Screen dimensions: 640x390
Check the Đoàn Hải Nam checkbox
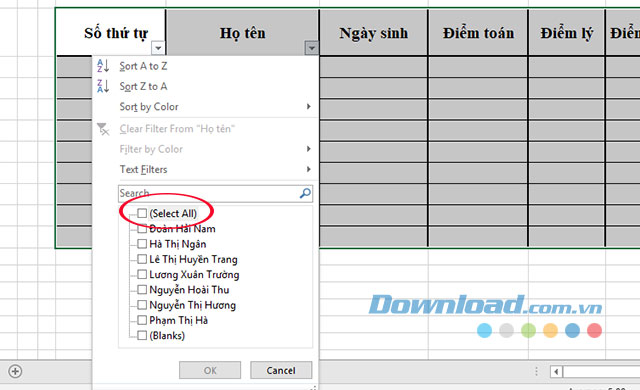pyautogui.click(x=142, y=228)
